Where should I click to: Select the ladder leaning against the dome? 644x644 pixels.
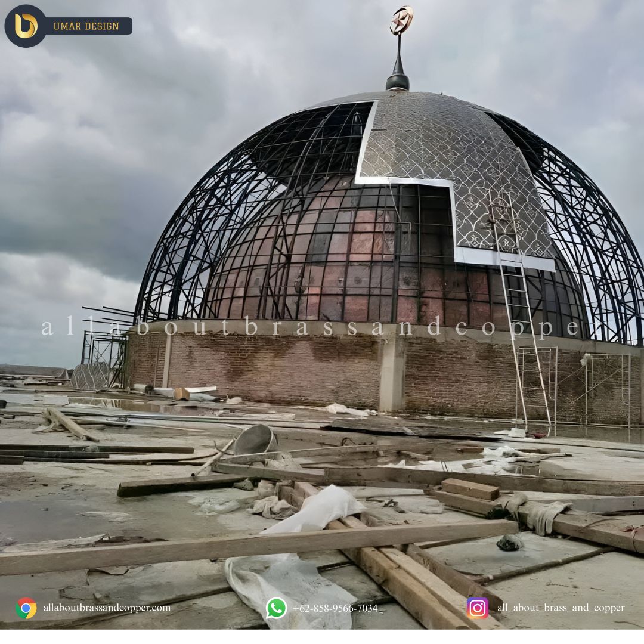point(522,316)
